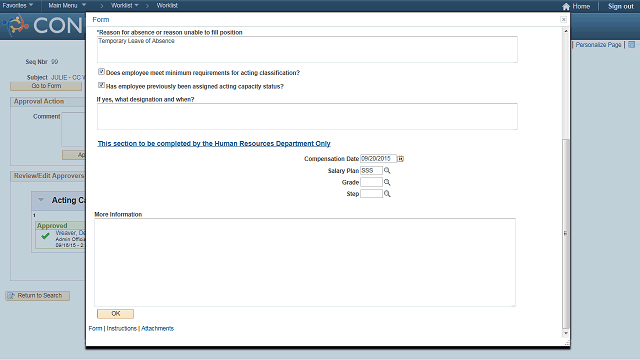Click the Home house icon
Screen dimensions: 640x360
(x=566, y=6)
